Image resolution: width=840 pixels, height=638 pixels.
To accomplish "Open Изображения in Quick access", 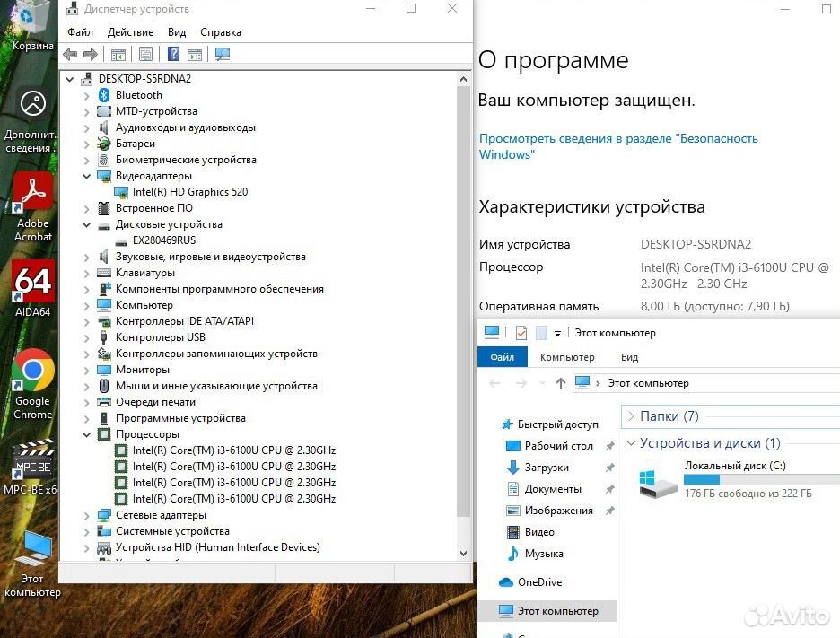I will (x=559, y=511).
